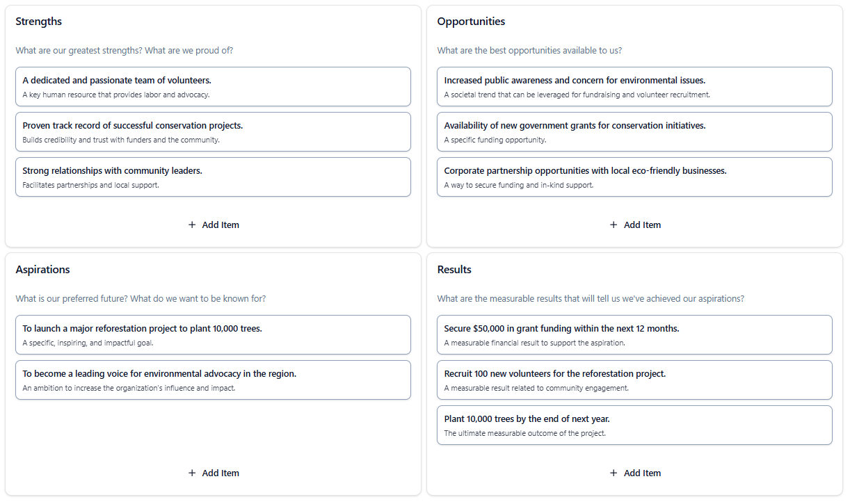Click the plus icon in Strengths panel

coord(192,225)
